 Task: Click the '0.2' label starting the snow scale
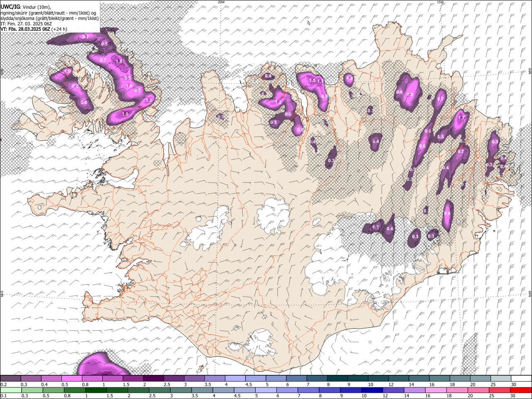tap(3, 384)
